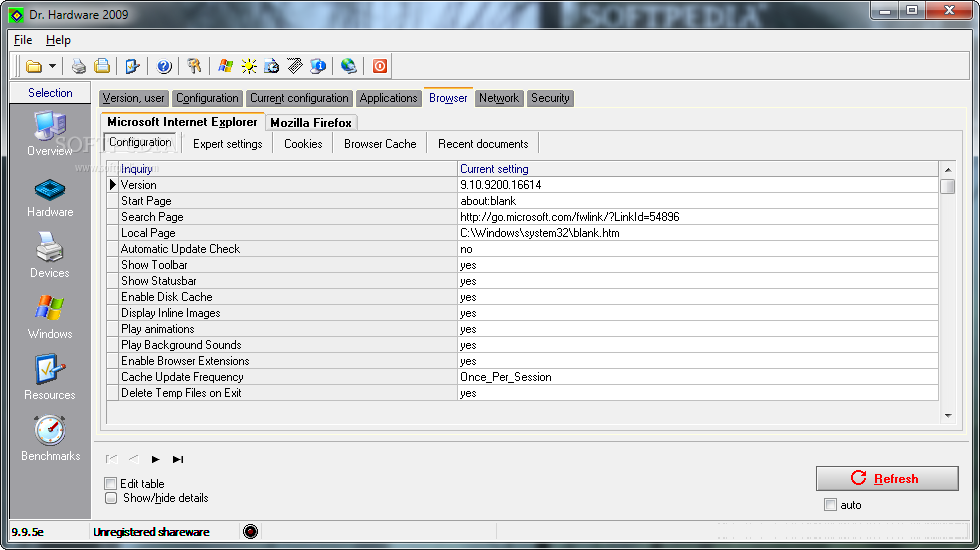Image resolution: width=980 pixels, height=550 pixels.
Task: Click the keys registration toolbar icon
Action: point(194,66)
